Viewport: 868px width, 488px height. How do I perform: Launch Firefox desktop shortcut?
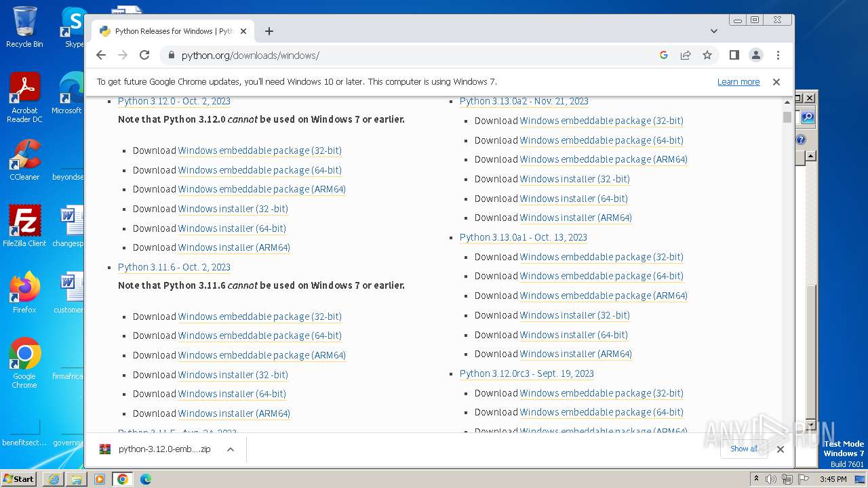(24, 293)
